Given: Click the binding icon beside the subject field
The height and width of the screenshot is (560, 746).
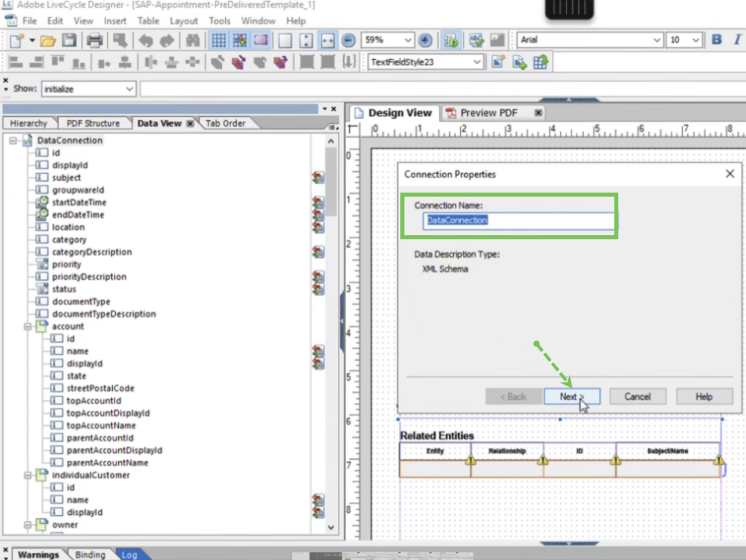Looking at the screenshot, I should pos(318,178).
